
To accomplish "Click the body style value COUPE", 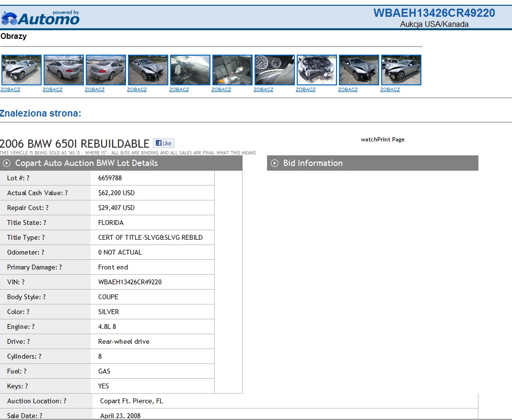I will [108, 297].
